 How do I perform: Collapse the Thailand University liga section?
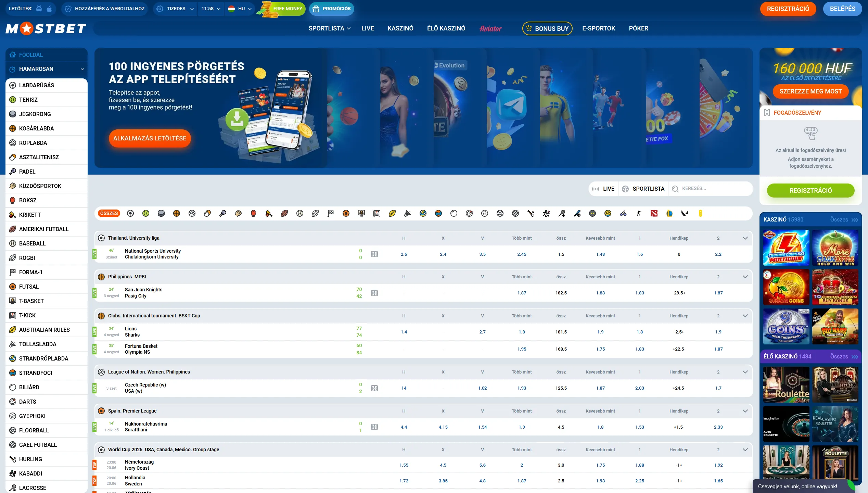pos(745,238)
